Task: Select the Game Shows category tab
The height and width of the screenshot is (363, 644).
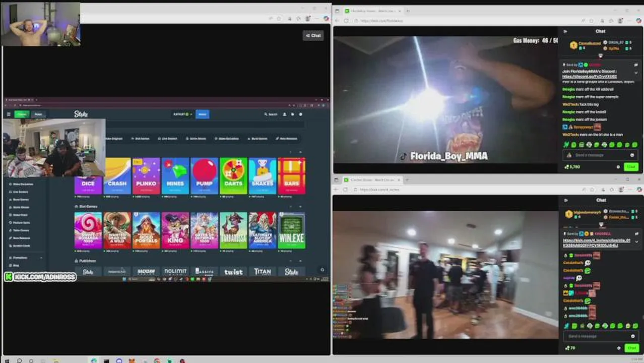Action: 195,138
